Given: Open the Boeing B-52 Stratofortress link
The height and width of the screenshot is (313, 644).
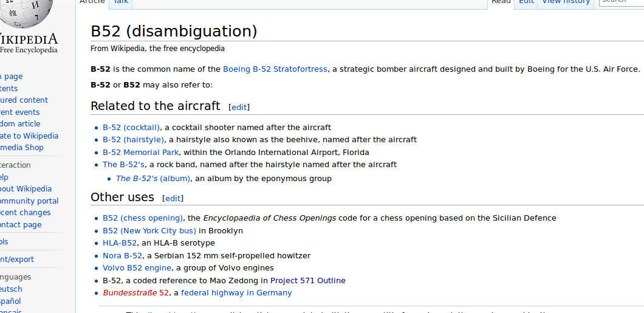Looking at the screenshot, I should click(275, 69).
